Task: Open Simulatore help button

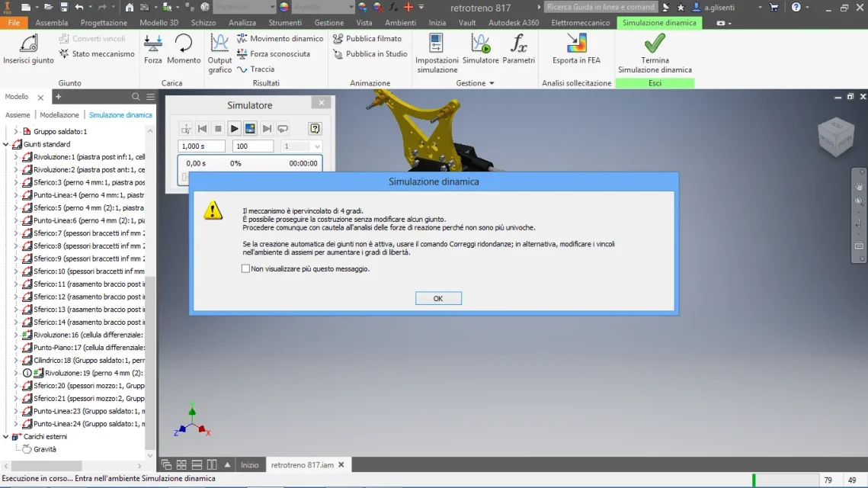Action: pos(315,129)
